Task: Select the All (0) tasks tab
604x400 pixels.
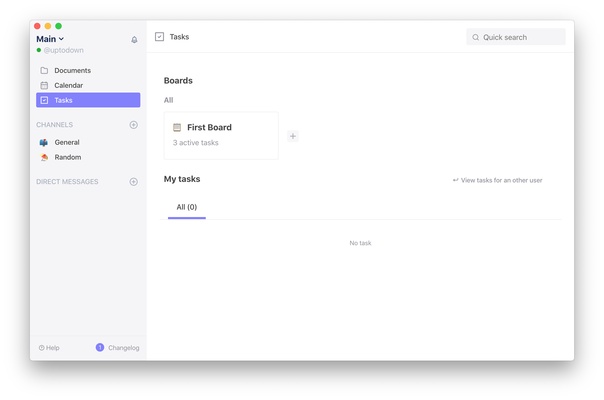Action: click(187, 207)
